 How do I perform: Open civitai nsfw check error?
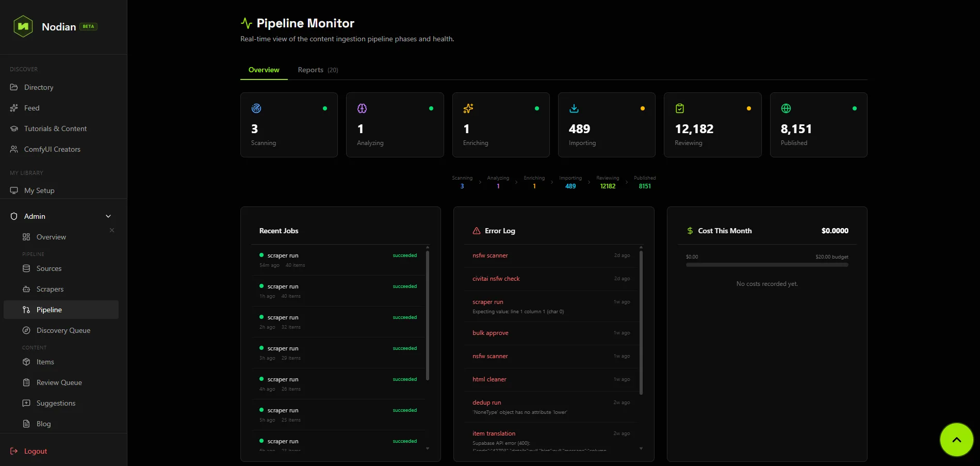pyautogui.click(x=551, y=279)
